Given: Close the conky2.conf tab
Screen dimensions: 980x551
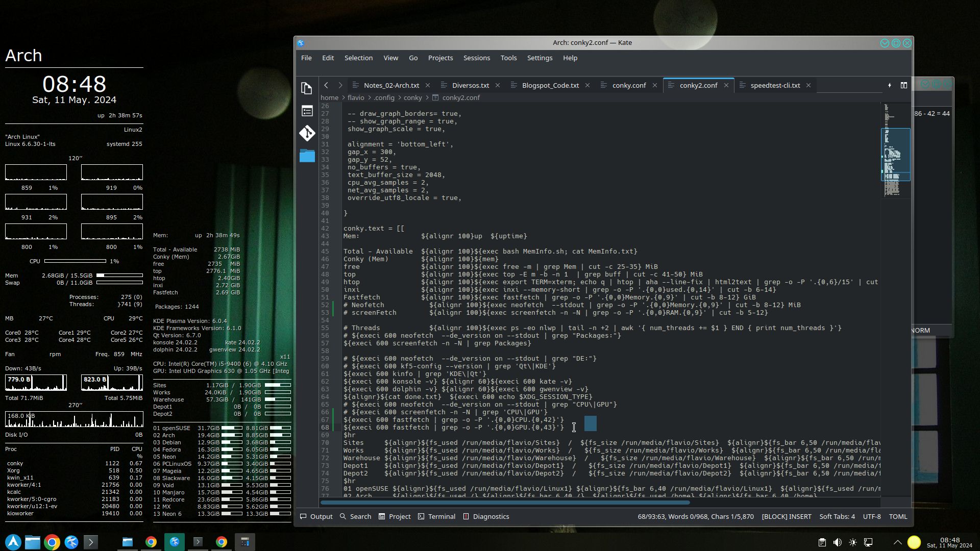Looking at the screenshot, I should click(x=726, y=85).
